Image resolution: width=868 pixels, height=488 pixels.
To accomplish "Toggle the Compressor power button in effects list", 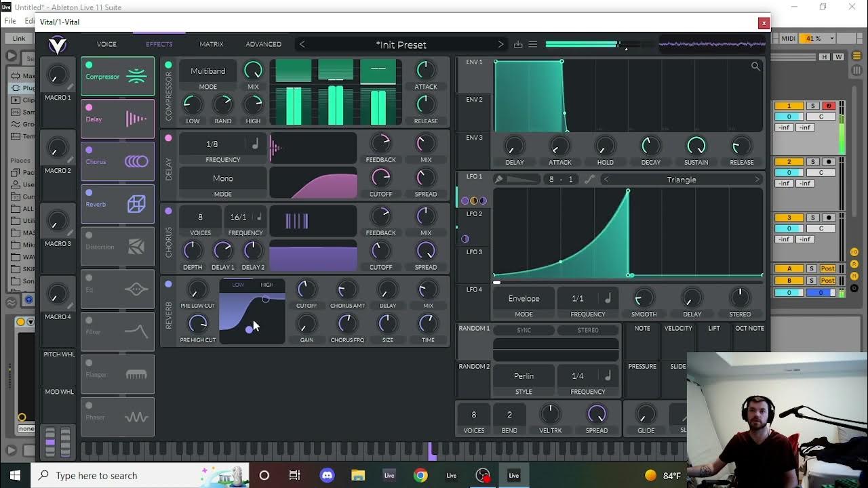I will 89,65.
